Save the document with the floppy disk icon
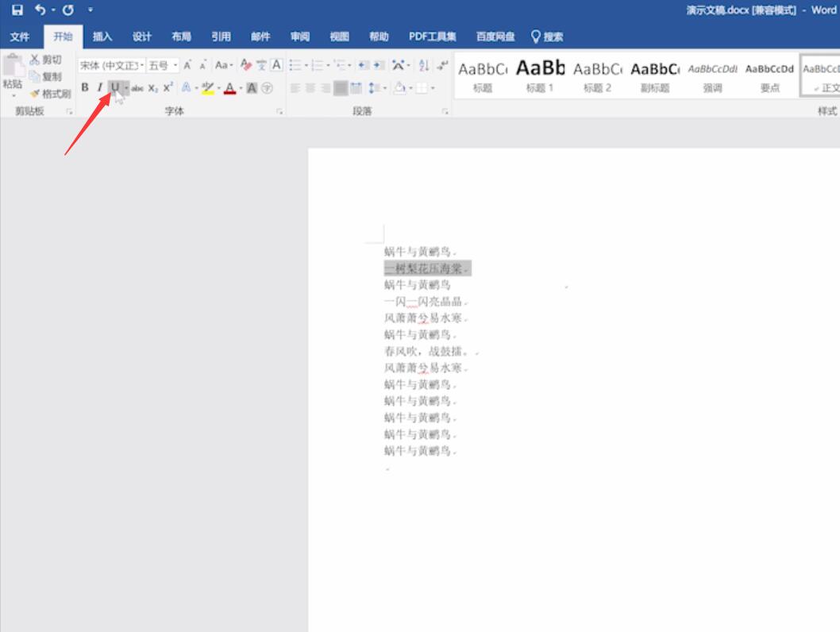This screenshot has width=840, height=632. [17, 10]
